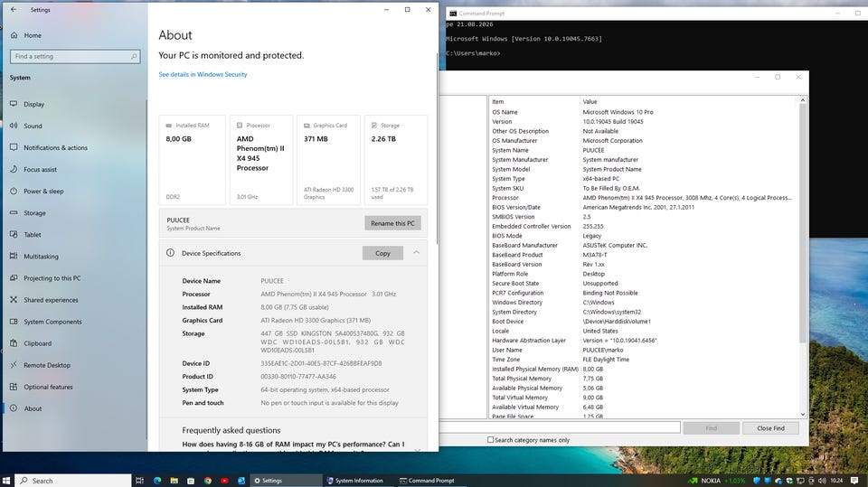Viewport: 868px width, 487px height.
Task: Open Storage settings in sidebar
Action: pyautogui.click(x=34, y=213)
